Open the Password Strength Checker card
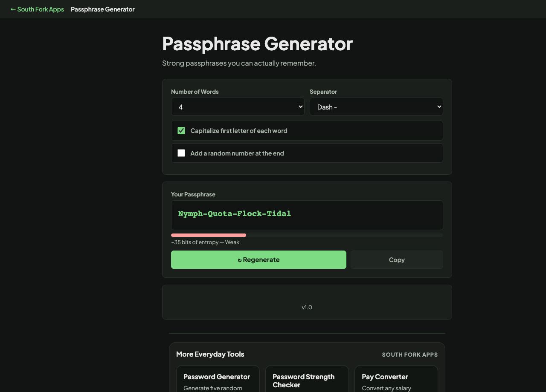 tap(307, 379)
